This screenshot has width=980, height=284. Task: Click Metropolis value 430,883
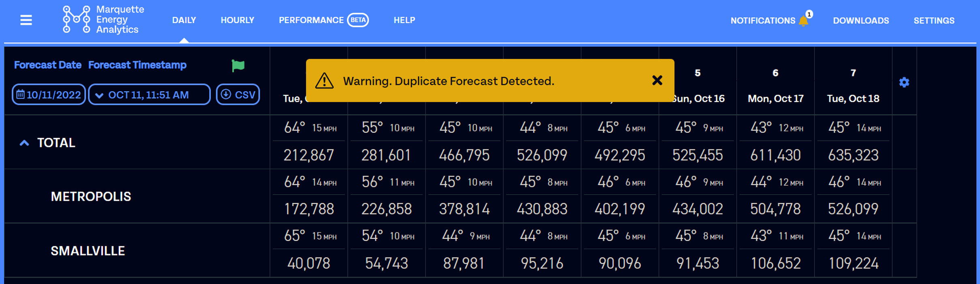(x=542, y=209)
